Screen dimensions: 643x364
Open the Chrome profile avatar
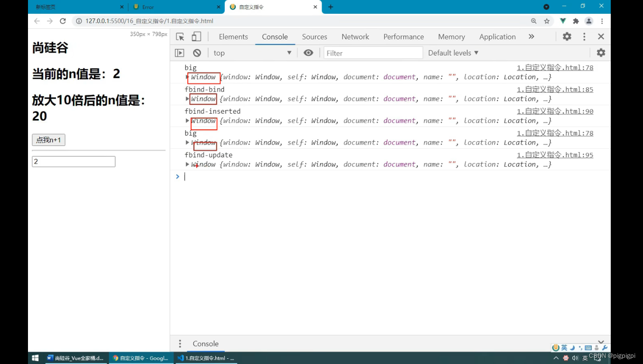(x=589, y=21)
